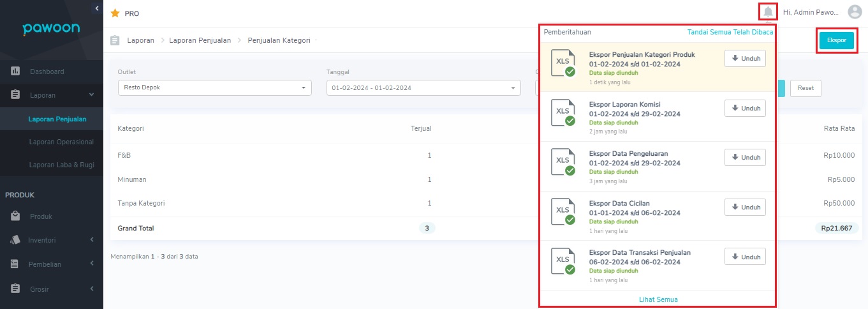The height and width of the screenshot is (309, 868).
Task: Open the Tanggal date range dropdown
Action: click(x=423, y=87)
